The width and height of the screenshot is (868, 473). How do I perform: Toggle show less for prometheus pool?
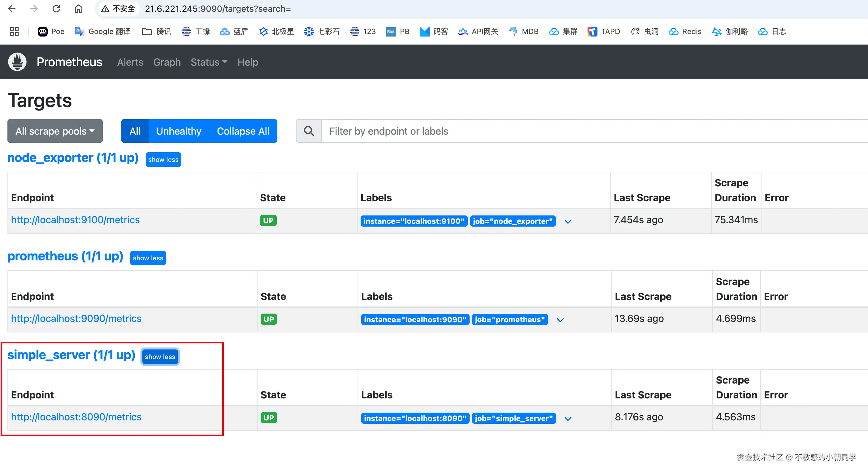pyautogui.click(x=148, y=258)
